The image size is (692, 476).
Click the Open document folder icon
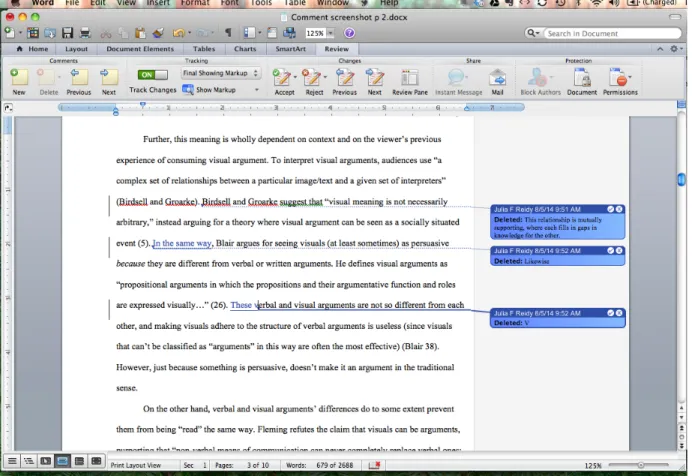[x=49, y=33]
